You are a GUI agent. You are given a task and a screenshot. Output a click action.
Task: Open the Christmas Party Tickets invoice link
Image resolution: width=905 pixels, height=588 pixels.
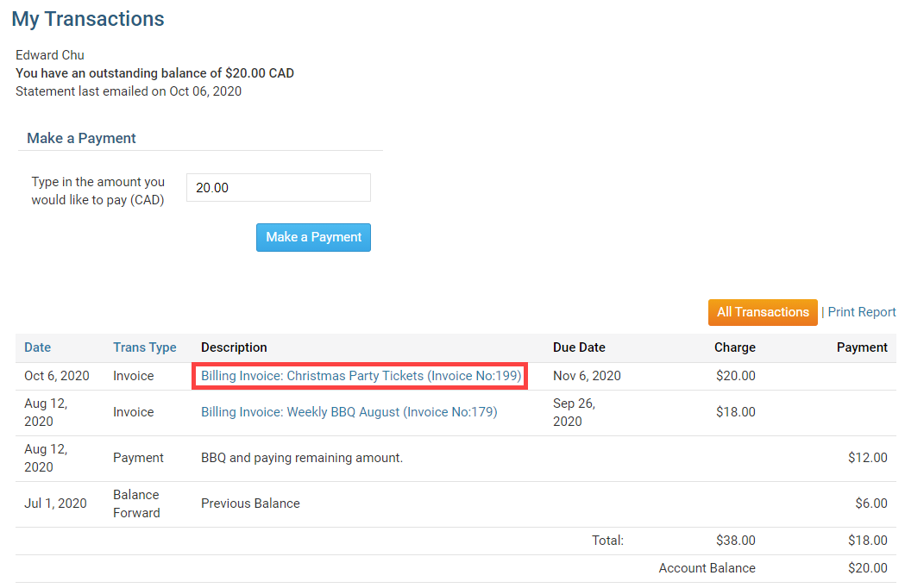tap(361, 376)
